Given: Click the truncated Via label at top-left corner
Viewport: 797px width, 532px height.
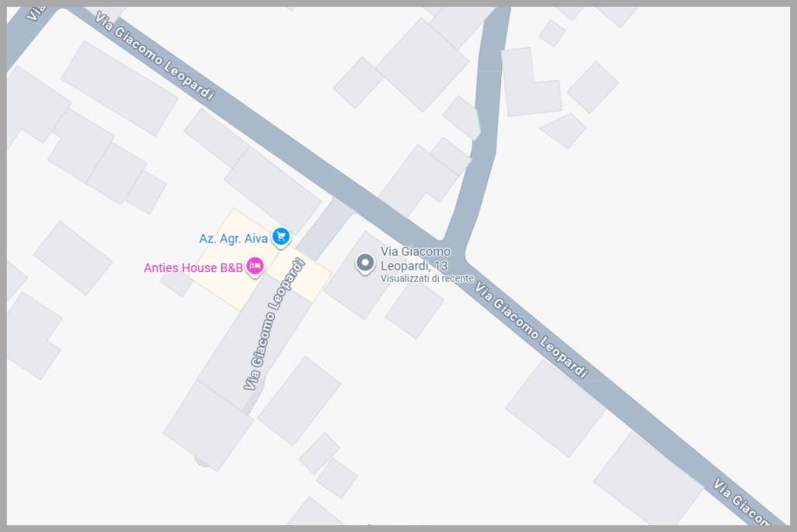Looking at the screenshot, I should tap(33, 14).
